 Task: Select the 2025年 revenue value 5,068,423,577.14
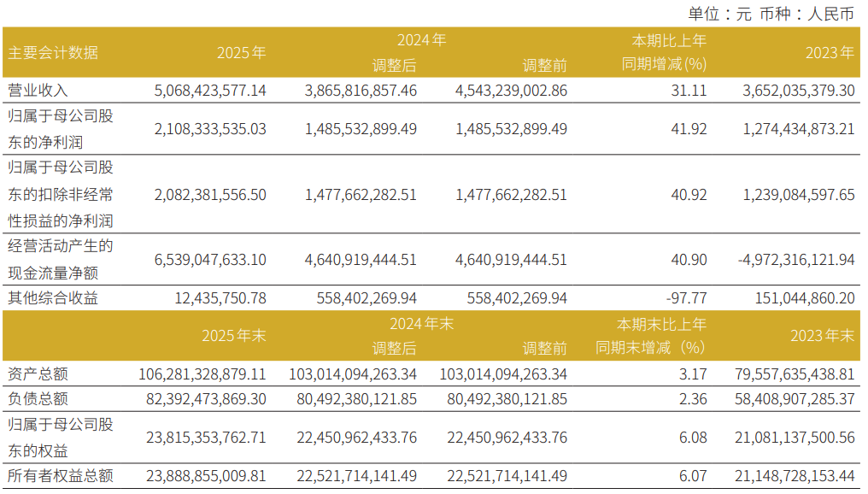pyautogui.click(x=210, y=91)
